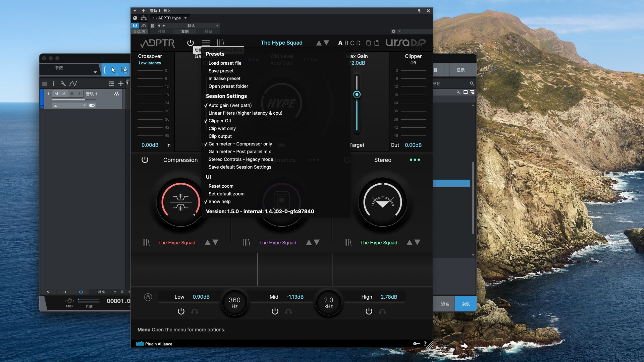Click the copy A/B state icon

368,43
